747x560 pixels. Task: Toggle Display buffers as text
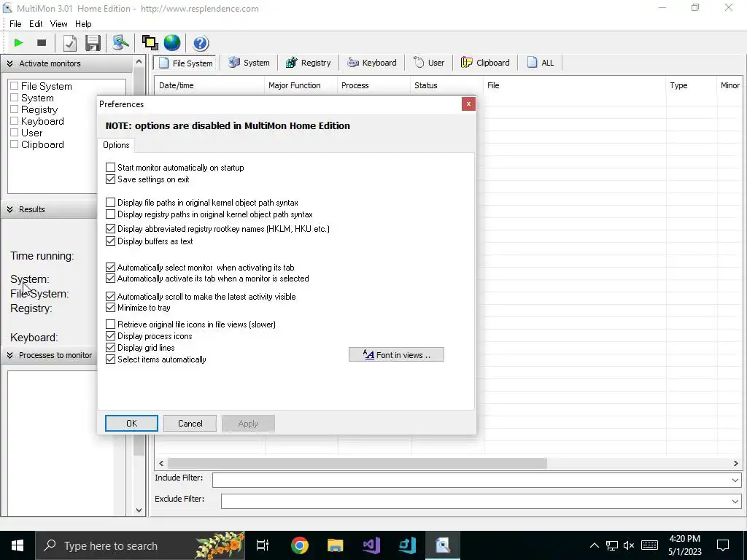[111, 241]
